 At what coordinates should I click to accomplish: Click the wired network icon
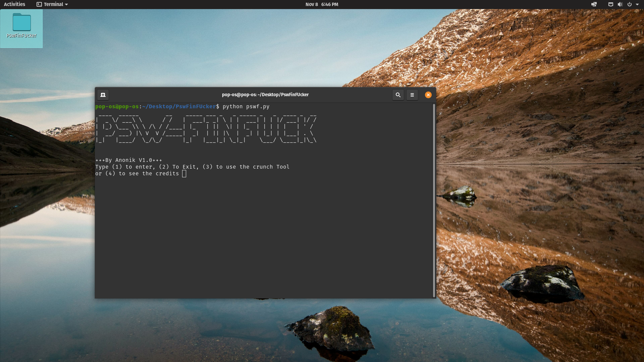click(x=610, y=4)
